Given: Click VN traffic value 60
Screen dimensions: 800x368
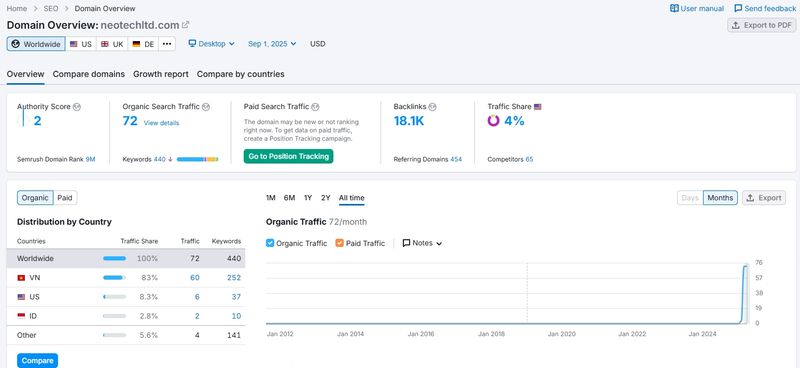Looking at the screenshot, I should (x=195, y=278).
